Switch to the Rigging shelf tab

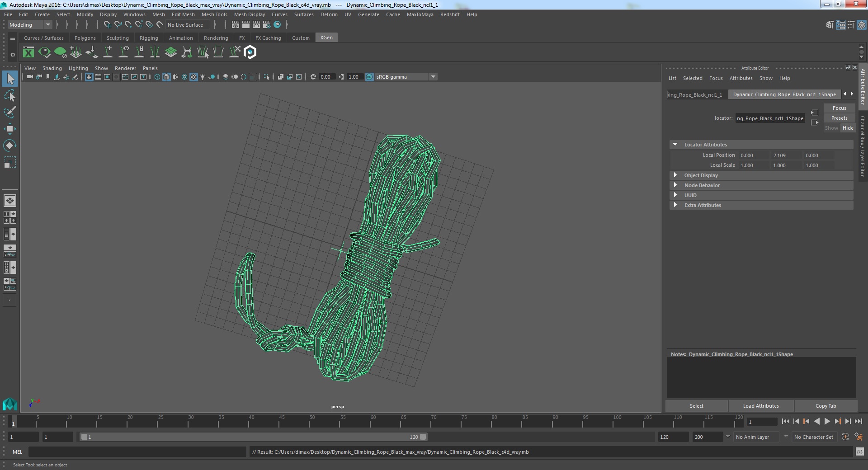click(149, 38)
